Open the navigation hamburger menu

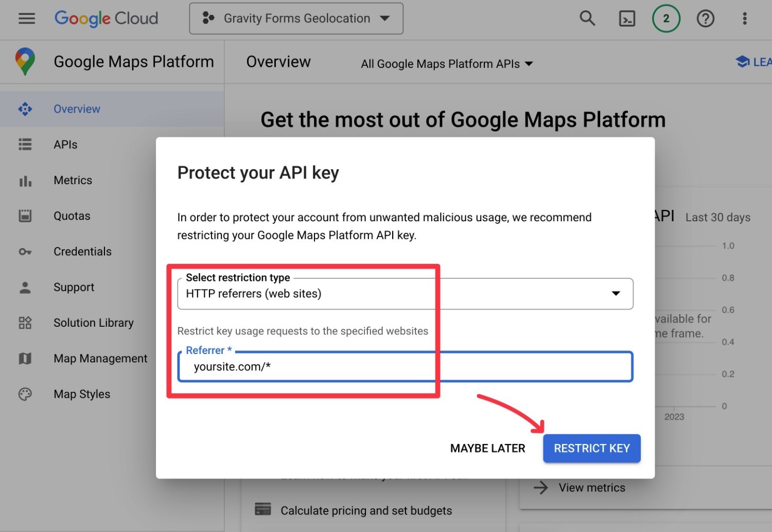click(26, 18)
